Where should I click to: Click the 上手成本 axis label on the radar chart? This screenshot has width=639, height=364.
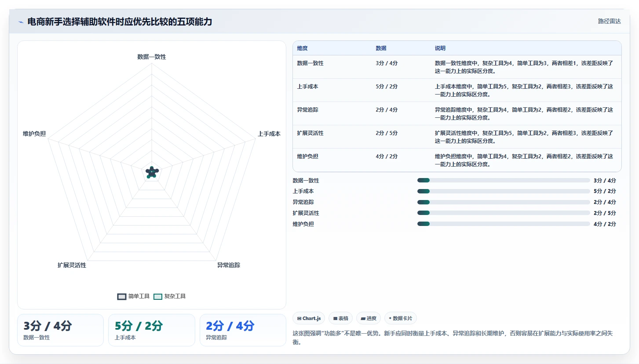pyautogui.click(x=269, y=134)
